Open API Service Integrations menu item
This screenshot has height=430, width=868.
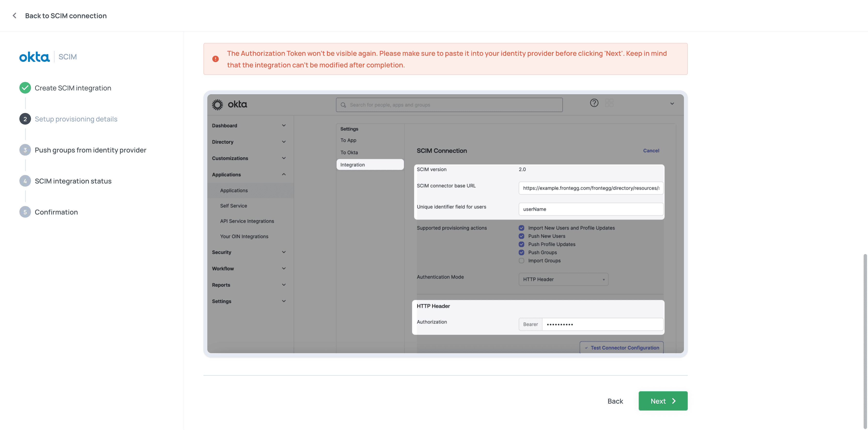pyautogui.click(x=247, y=221)
